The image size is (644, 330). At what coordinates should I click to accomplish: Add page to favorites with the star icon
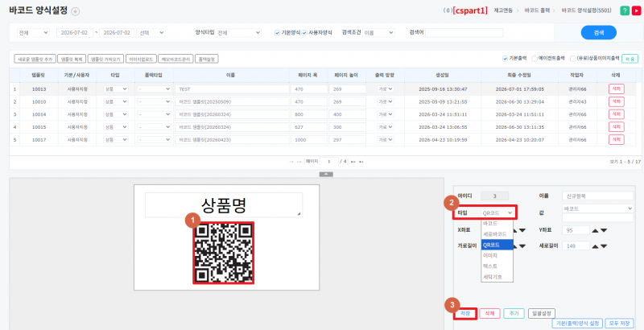point(75,11)
